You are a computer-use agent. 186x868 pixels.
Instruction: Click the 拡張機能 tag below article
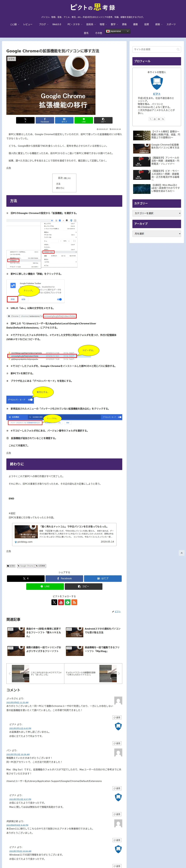pyautogui.click(x=41, y=566)
